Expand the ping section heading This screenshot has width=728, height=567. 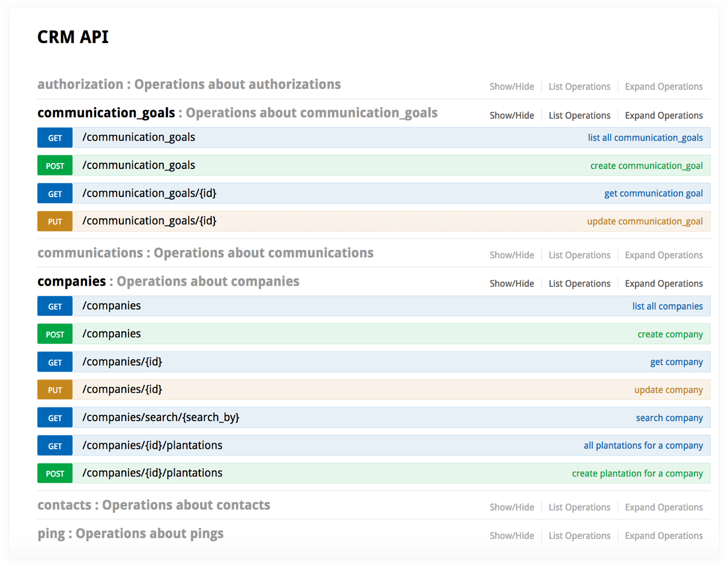point(131,534)
